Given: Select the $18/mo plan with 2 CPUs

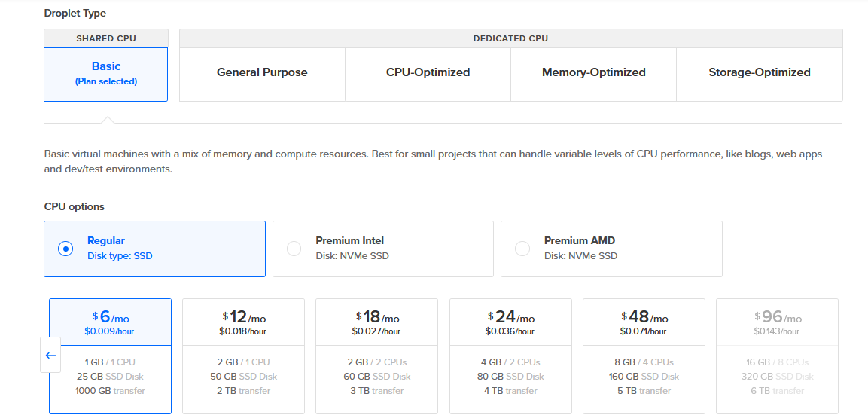Looking at the screenshot, I should tap(377, 356).
